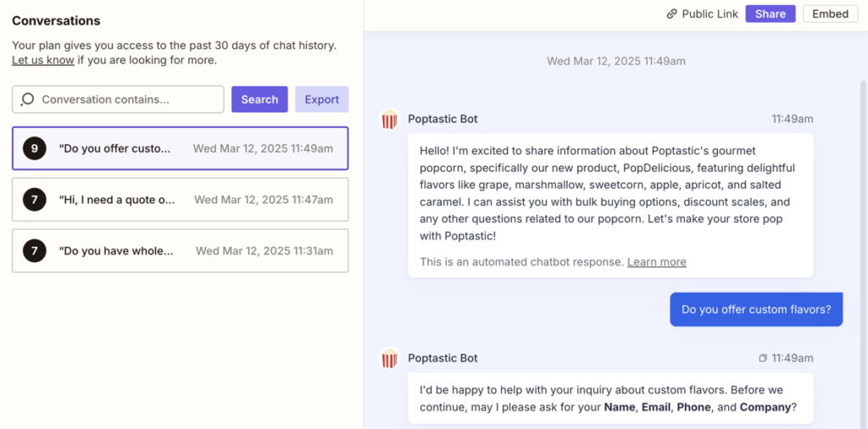Click the magnifier icon in the search field
Screen dimensions: 868x429
click(x=27, y=99)
